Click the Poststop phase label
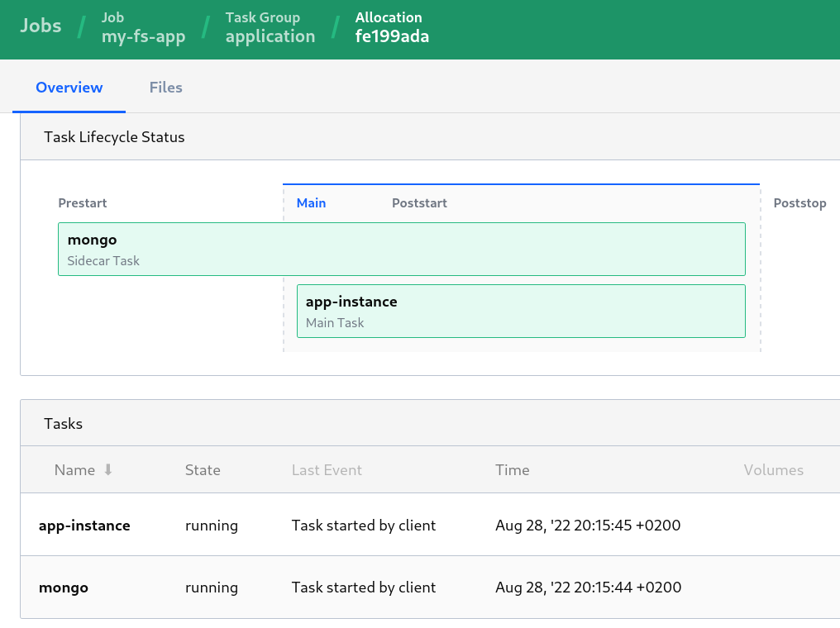Viewport: 840px width, 628px height. pos(799,203)
